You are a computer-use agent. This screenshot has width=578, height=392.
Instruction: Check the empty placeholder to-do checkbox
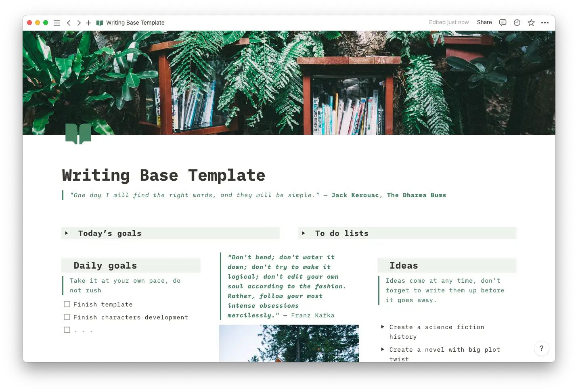tap(67, 330)
